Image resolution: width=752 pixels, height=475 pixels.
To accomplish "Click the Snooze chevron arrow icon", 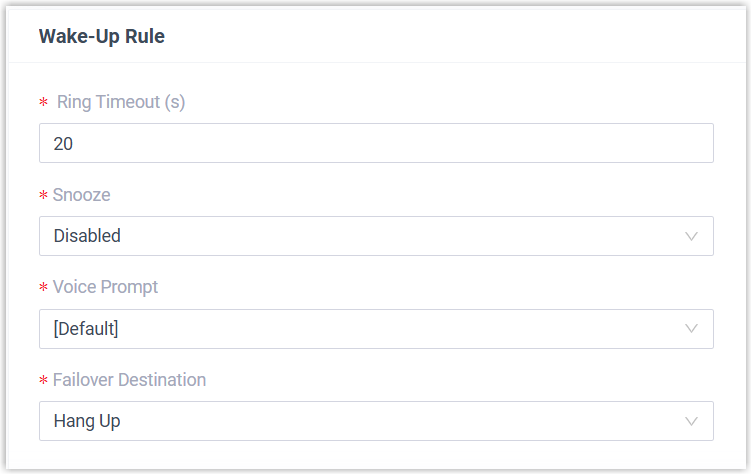I will click(x=691, y=236).
